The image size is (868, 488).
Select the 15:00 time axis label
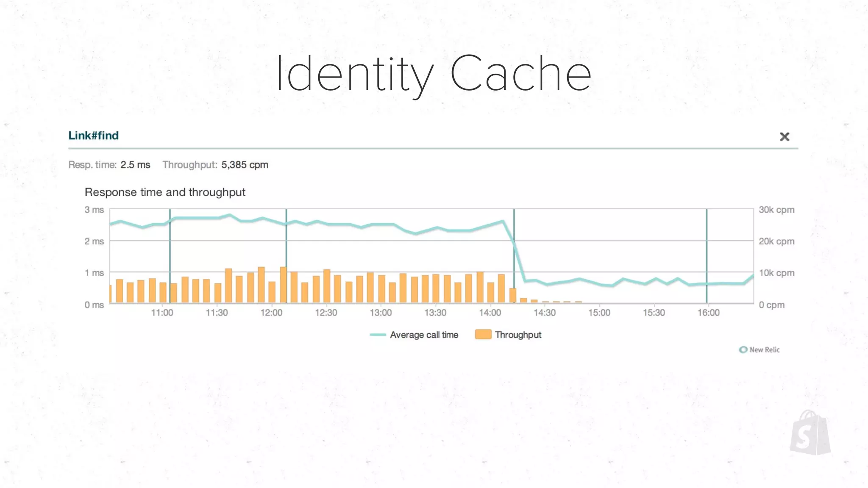pyautogui.click(x=599, y=313)
